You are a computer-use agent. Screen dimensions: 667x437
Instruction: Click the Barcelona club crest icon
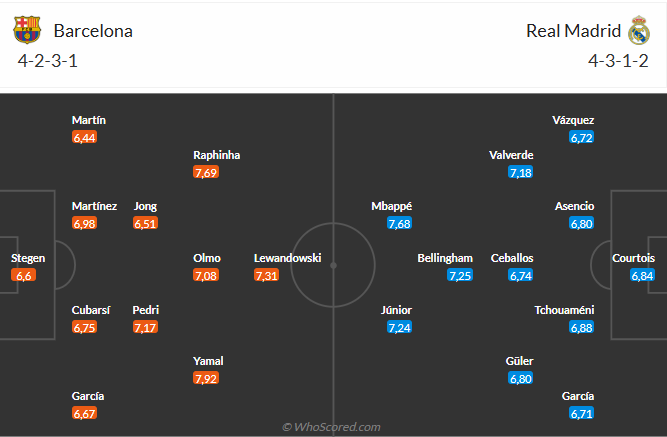[27, 30]
